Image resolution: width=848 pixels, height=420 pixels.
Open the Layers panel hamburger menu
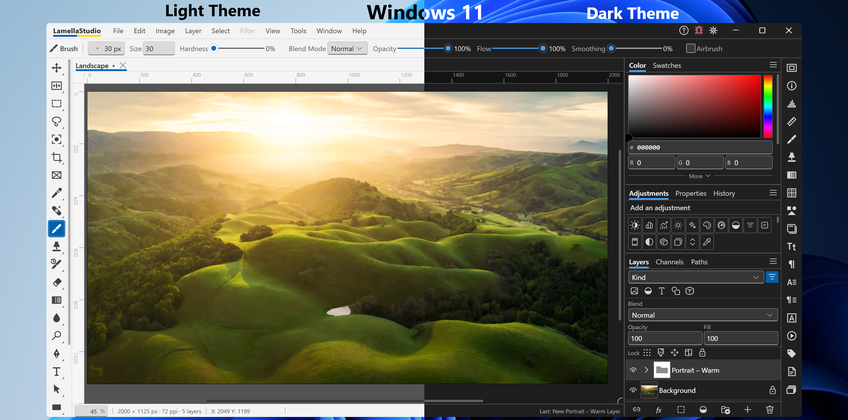[x=773, y=262]
